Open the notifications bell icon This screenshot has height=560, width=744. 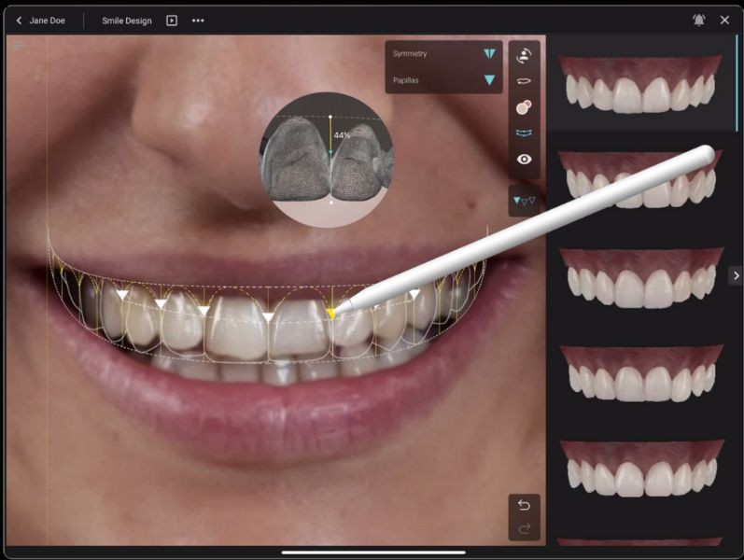pyautogui.click(x=699, y=20)
